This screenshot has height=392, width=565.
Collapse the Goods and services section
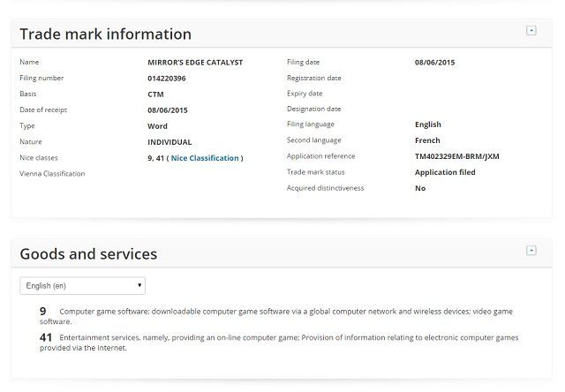[x=531, y=251]
